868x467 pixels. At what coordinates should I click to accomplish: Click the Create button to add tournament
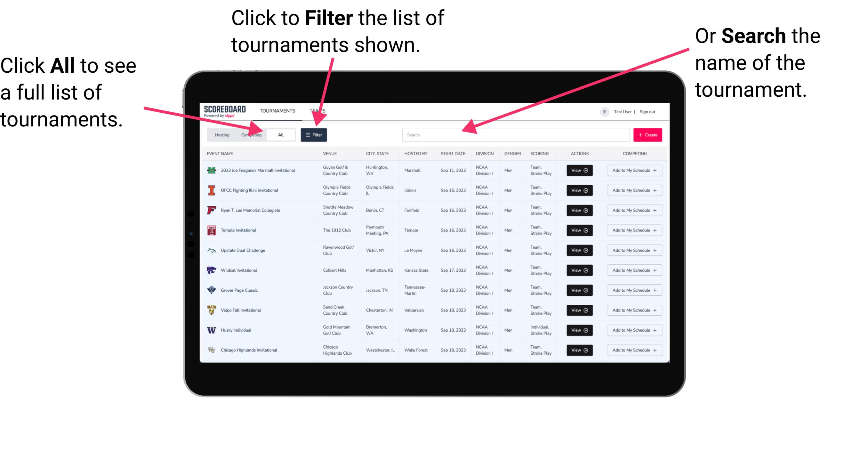pyautogui.click(x=647, y=134)
